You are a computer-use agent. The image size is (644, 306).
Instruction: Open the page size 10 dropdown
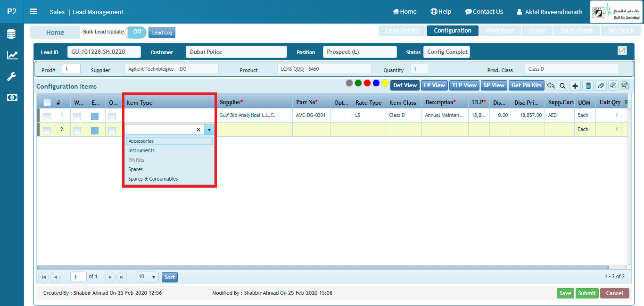(148, 277)
